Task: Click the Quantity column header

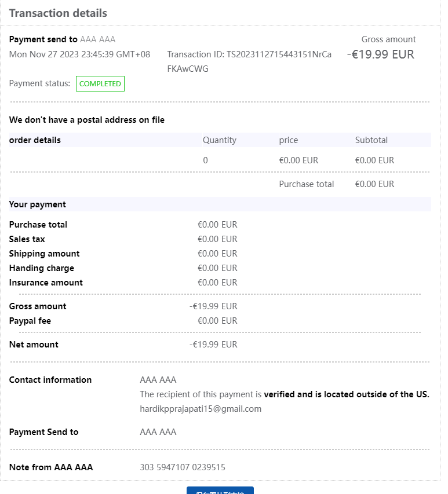Action: point(219,140)
